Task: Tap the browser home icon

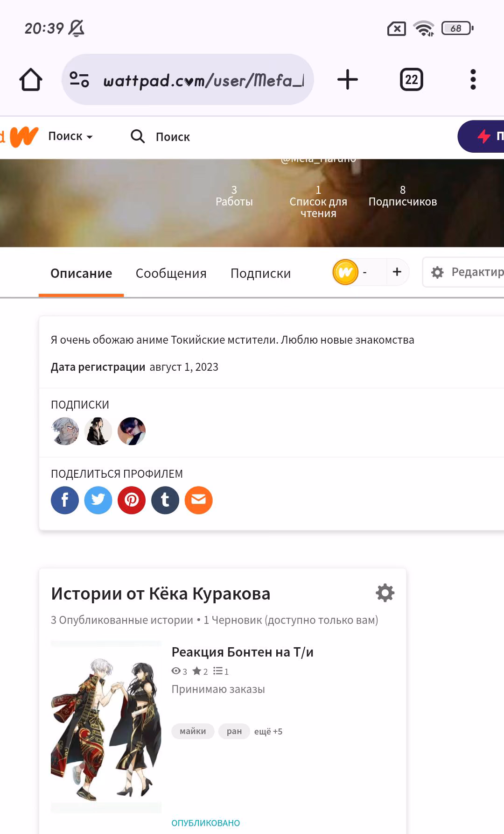Action: 31,79
